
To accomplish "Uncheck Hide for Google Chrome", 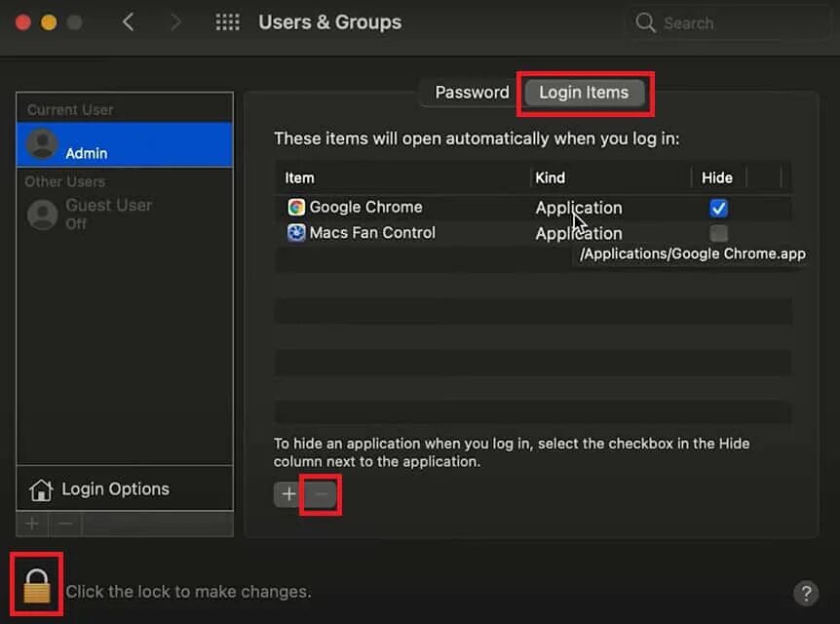I will [718, 208].
